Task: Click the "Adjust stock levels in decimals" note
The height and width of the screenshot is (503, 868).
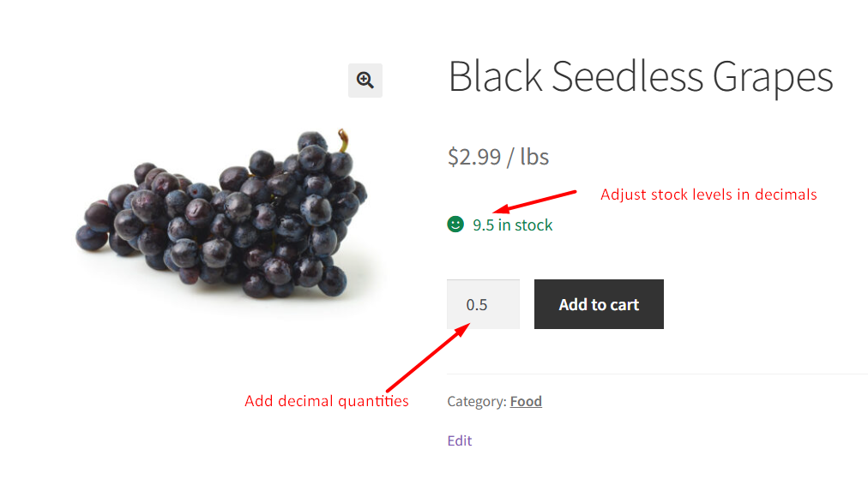Action: (708, 195)
